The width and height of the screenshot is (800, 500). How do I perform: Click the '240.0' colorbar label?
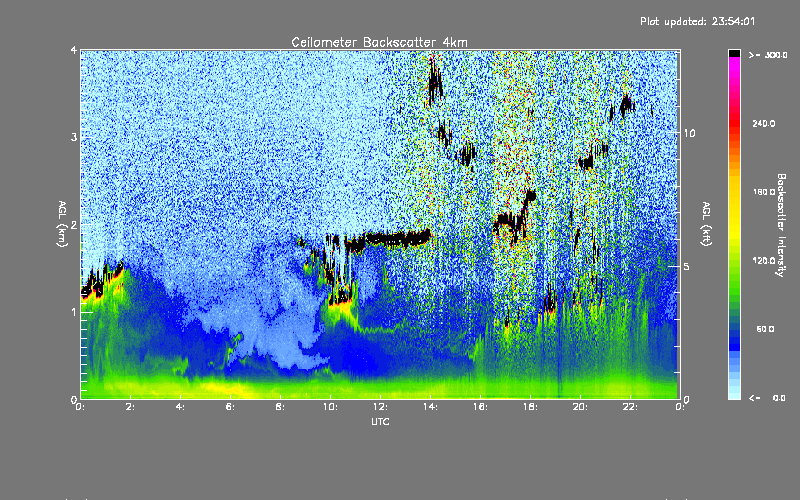764,123
